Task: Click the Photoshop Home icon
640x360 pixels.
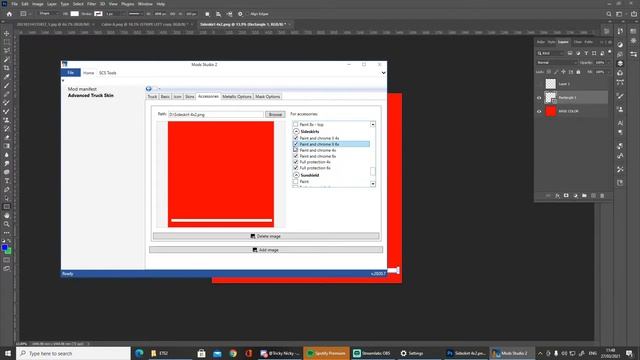Action: point(9,14)
